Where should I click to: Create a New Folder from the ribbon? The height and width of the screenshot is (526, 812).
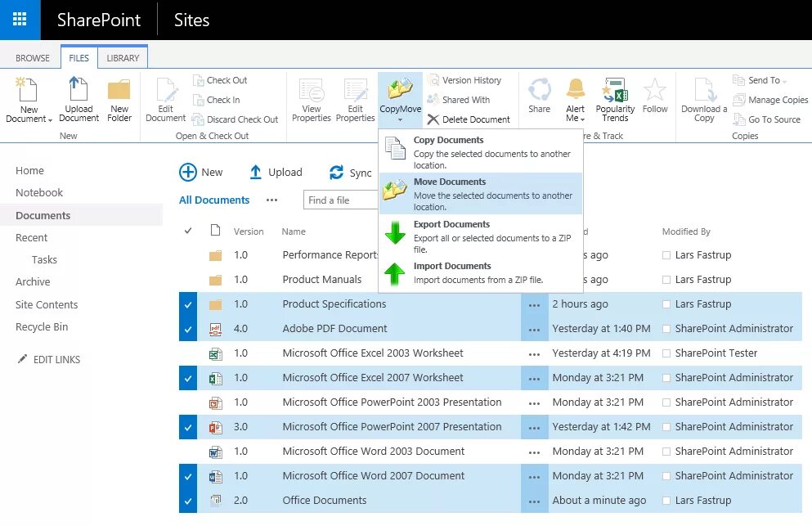(119, 100)
